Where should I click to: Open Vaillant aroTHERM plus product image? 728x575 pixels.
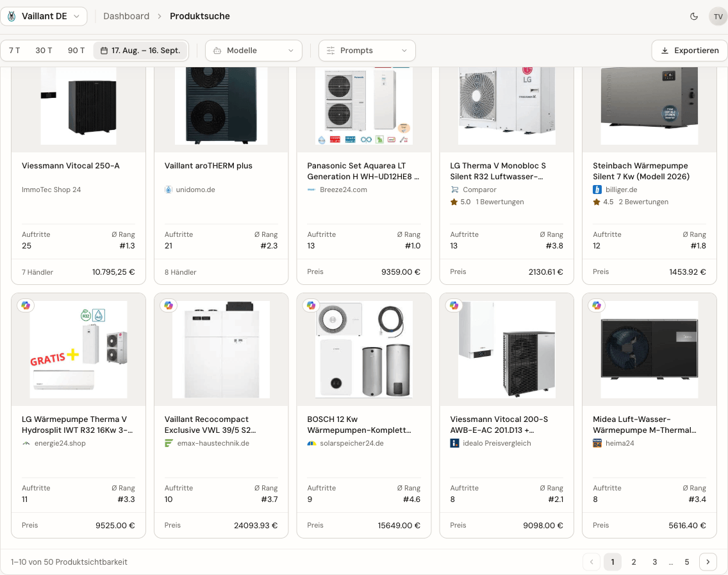221,106
